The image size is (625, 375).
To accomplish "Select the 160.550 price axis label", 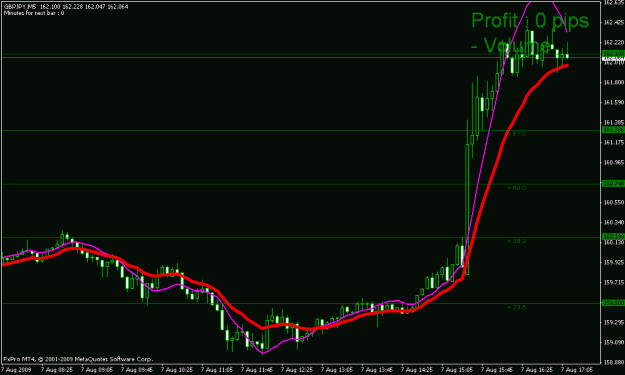I will (x=613, y=202).
